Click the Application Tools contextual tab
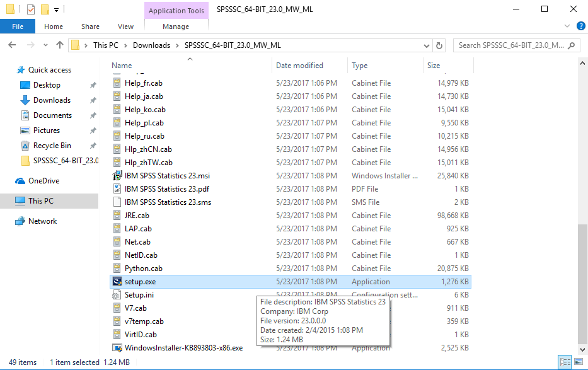Viewport: 588px width, 370px height. 176,11
